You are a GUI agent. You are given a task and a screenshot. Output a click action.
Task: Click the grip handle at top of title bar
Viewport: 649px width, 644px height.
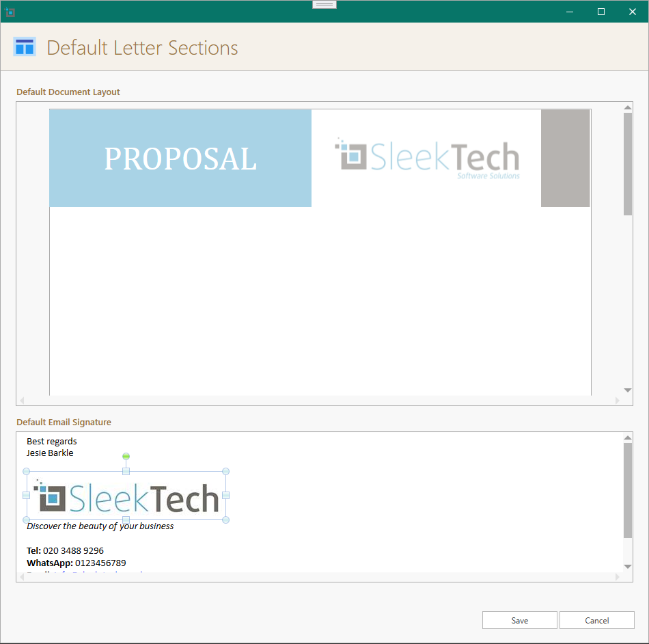tap(324, 5)
